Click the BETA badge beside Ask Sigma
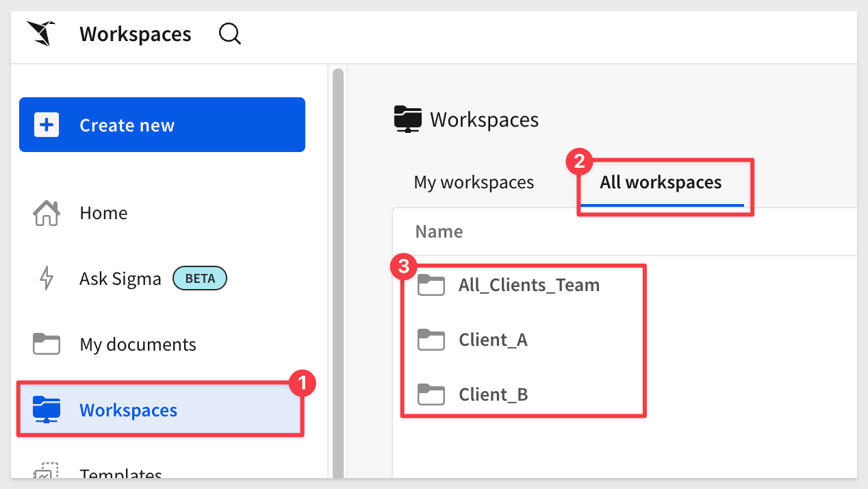 [199, 279]
